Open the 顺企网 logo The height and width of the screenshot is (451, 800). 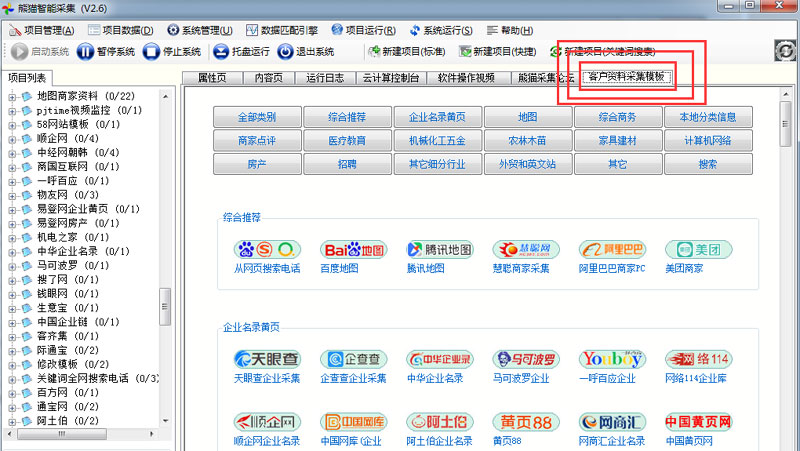[267, 422]
